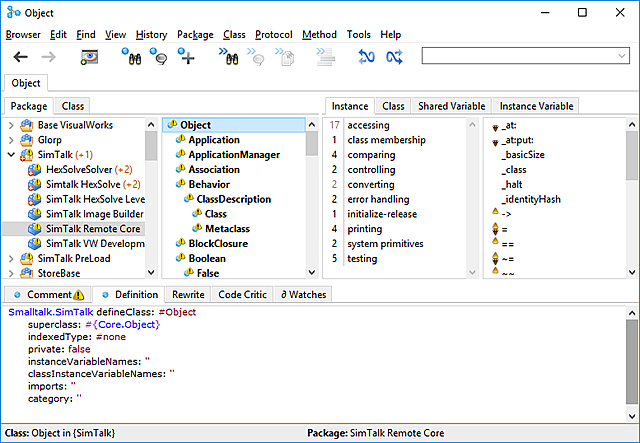The height and width of the screenshot is (443, 640).
Task: Click the blue dot plus add icon
Action: tap(186, 57)
